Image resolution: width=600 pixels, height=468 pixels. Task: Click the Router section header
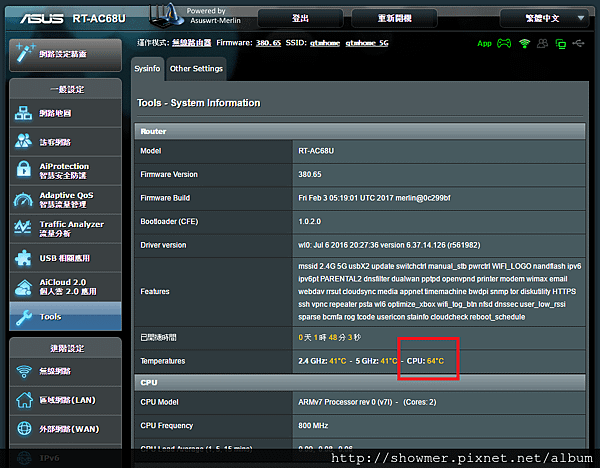[x=360, y=131]
